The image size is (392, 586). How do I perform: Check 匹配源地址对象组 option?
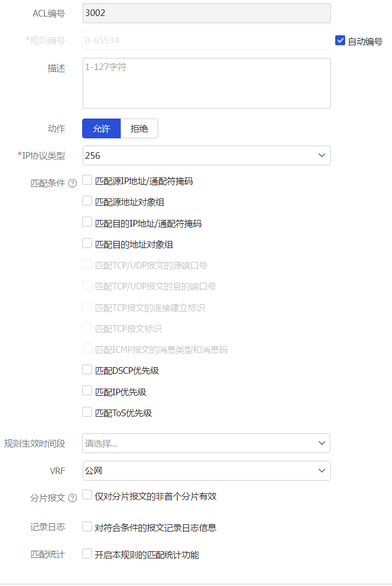pyautogui.click(x=87, y=201)
